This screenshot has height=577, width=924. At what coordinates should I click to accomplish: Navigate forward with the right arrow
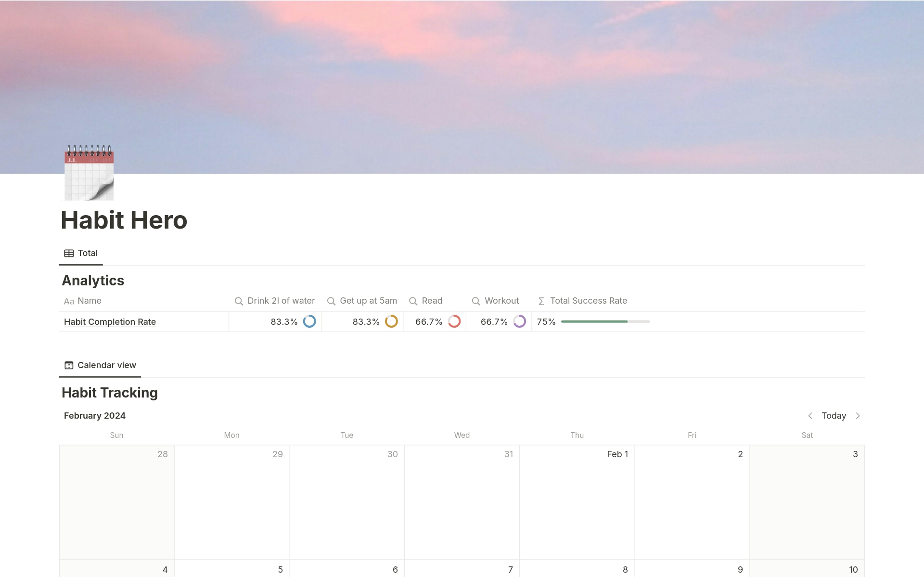(x=860, y=415)
